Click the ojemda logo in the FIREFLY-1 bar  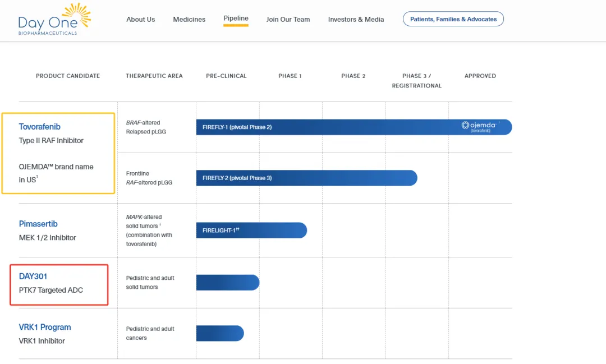pos(480,127)
